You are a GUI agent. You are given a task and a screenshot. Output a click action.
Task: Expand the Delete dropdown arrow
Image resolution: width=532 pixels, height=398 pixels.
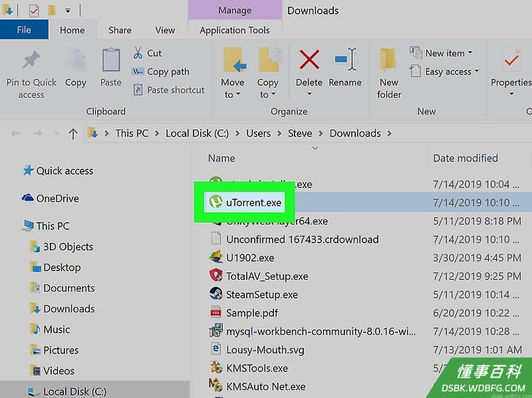309,94
